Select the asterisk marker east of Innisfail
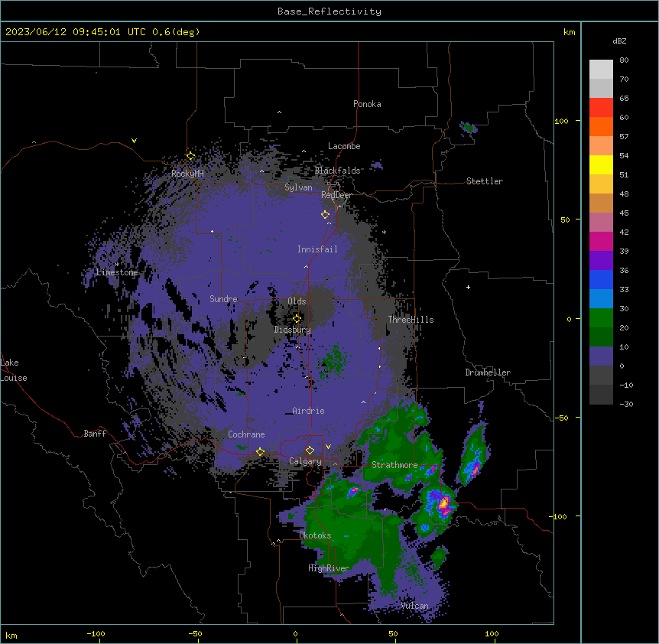Screen dimensions: 659x644 pos(384,232)
